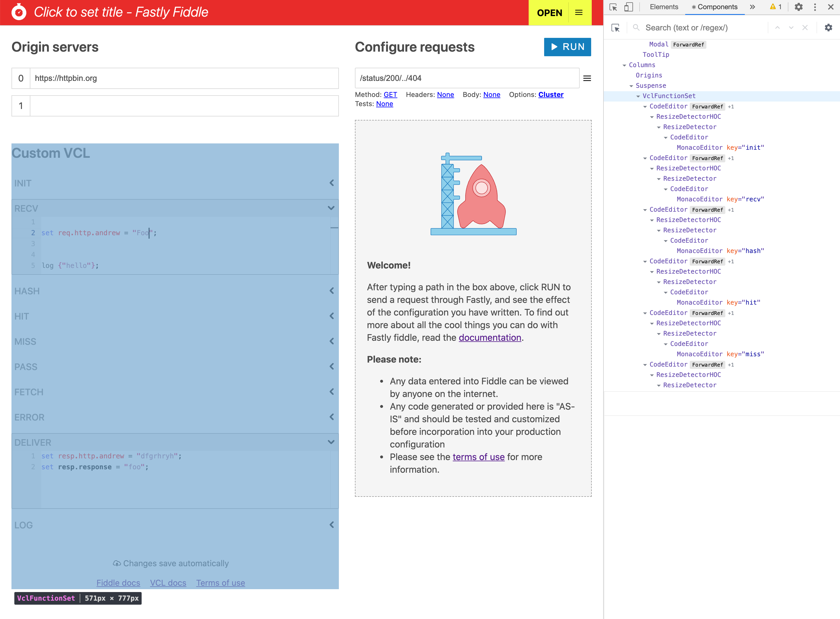Expand the ERROR section chevron

pyautogui.click(x=331, y=417)
